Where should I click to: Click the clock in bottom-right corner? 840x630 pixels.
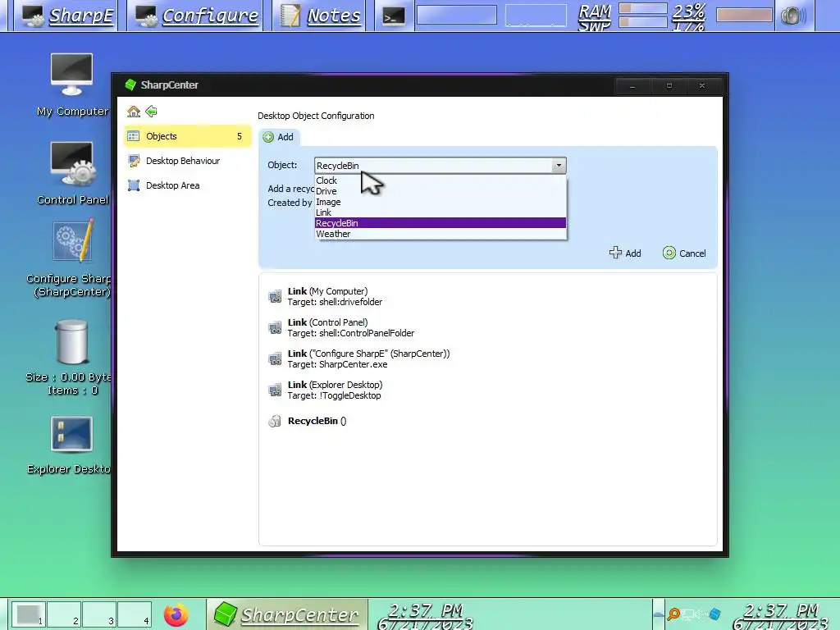coord(781,617)
